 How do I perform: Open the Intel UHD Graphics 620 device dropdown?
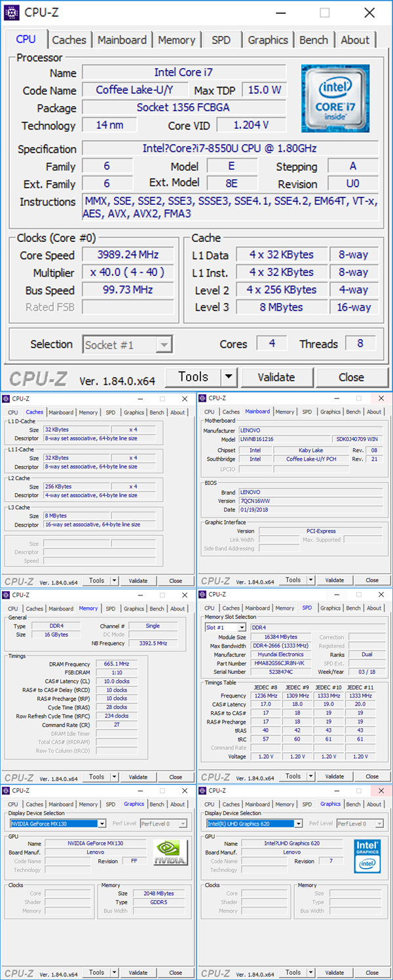[298, 824]
